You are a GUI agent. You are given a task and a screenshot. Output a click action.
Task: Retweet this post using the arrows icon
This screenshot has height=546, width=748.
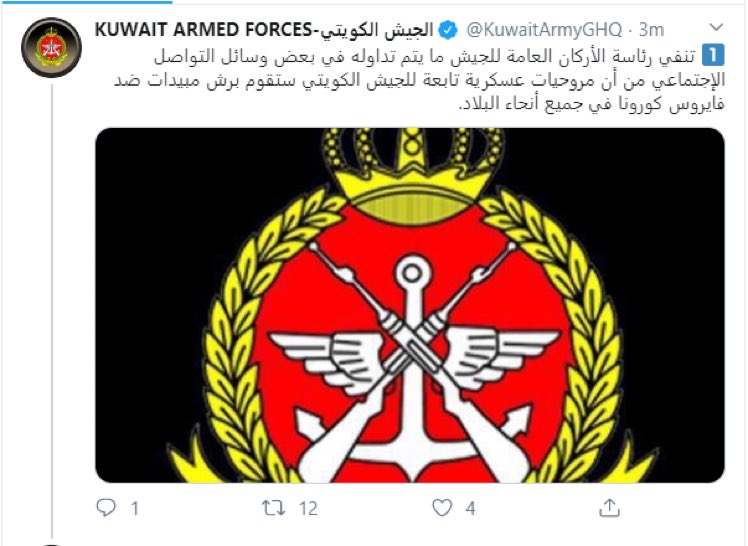point(273,508)
